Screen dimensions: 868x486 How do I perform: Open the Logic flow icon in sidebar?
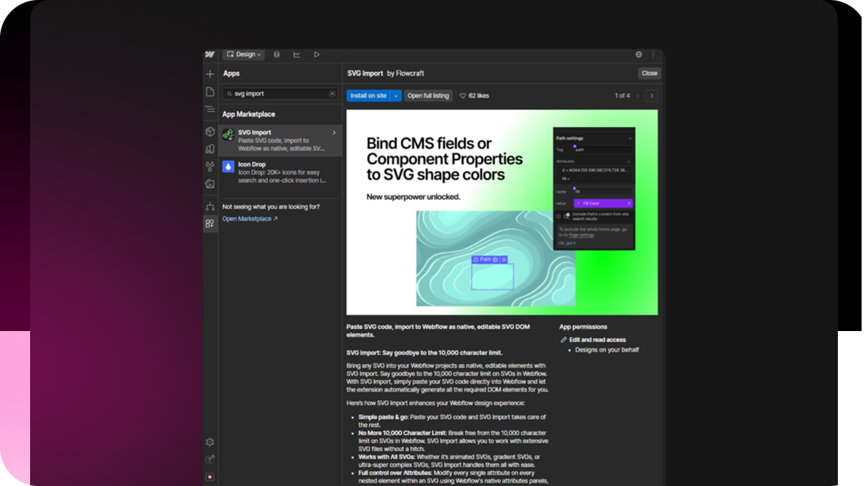pyautogui.click(x=210, y=206)
